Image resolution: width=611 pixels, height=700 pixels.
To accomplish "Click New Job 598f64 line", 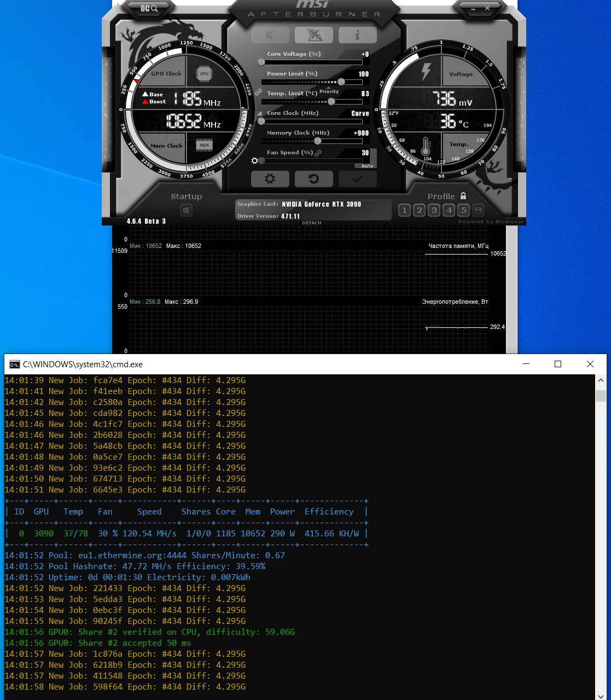I will click(x=125, y=686).
